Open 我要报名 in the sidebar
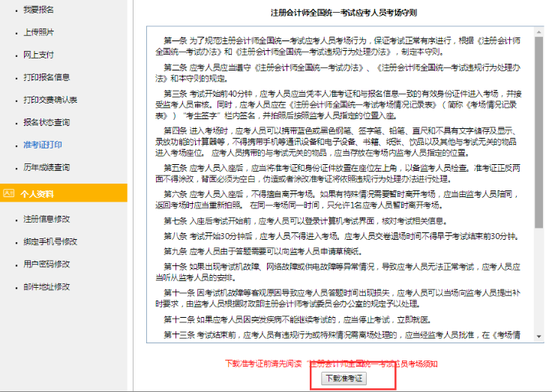Screen dimensions: 552x392 click(39, 10)
